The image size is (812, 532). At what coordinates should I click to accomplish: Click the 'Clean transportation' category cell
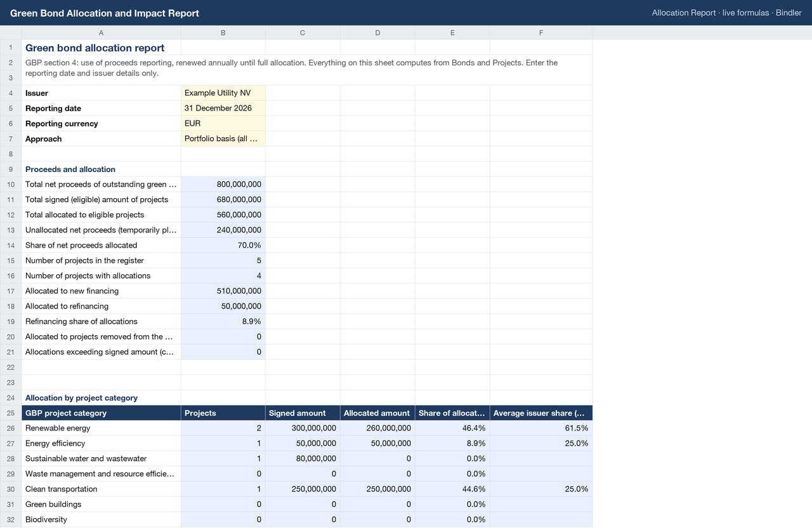click(101, 489)
